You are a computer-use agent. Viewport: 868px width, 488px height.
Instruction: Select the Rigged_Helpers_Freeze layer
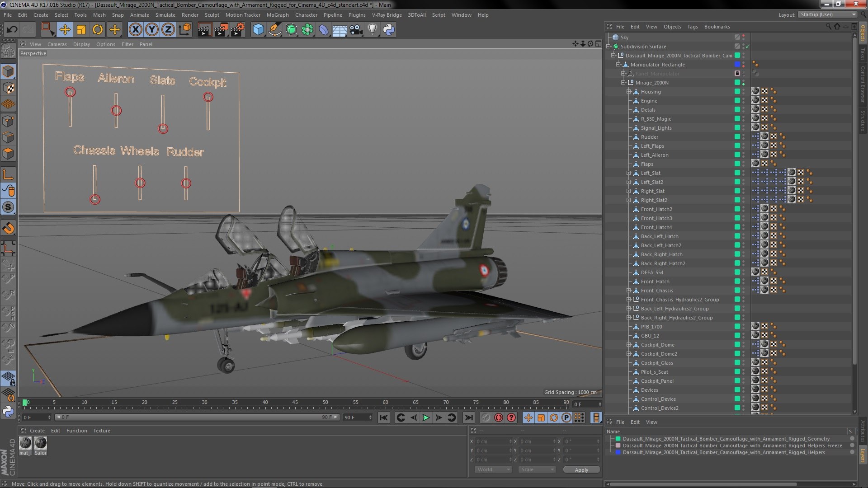tap(732, 446)
